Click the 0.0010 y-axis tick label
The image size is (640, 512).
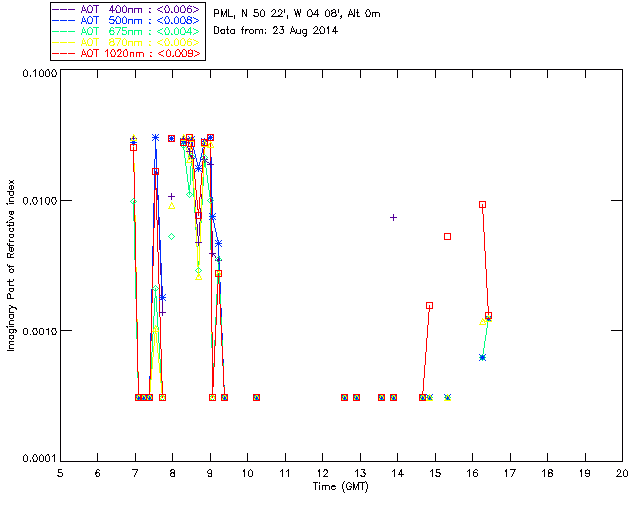(39, 331)
